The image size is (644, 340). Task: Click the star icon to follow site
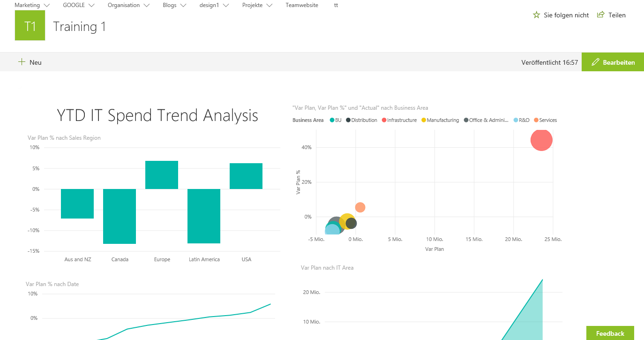[x=536, y=15]
